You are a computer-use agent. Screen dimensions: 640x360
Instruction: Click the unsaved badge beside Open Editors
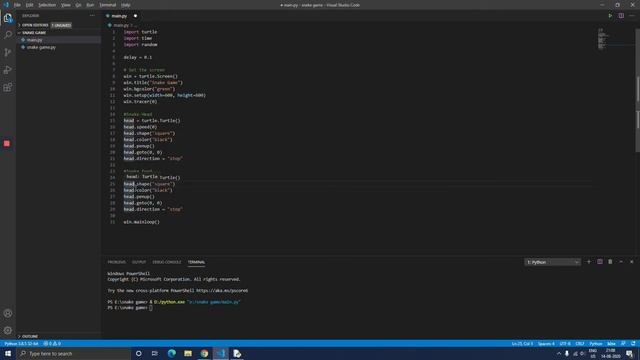(61, 25)
